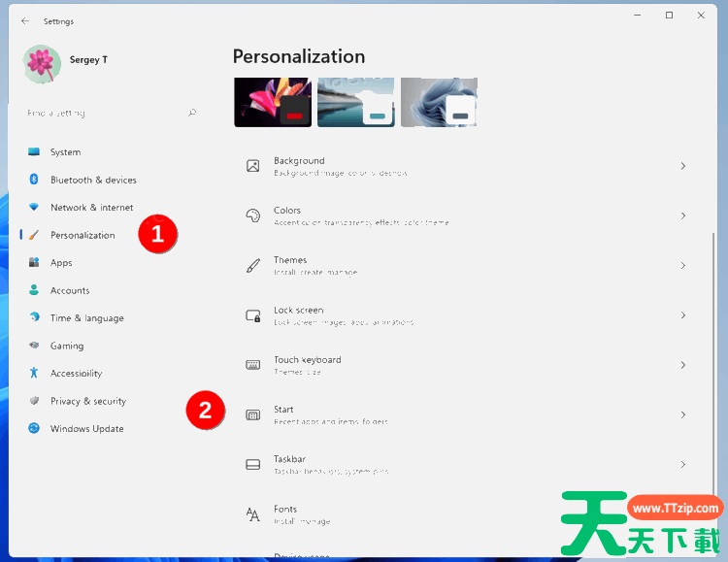Click the Lock screen icon
The image size is (728, 562).
253,315
